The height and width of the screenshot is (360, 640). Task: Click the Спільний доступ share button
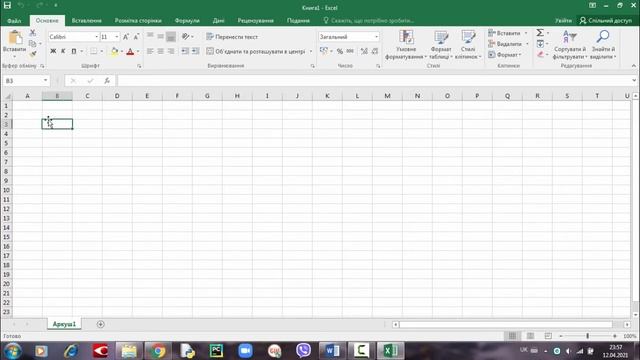[606, 20]
